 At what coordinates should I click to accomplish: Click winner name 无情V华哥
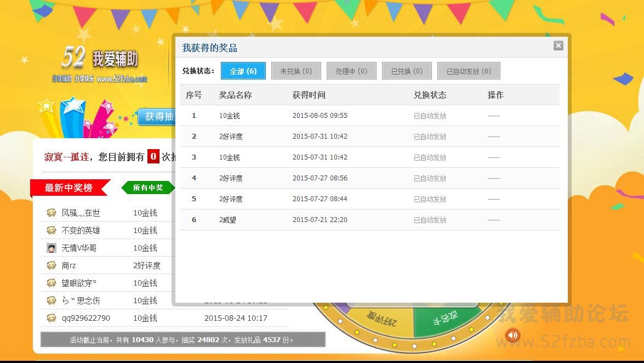click(79, 248)
